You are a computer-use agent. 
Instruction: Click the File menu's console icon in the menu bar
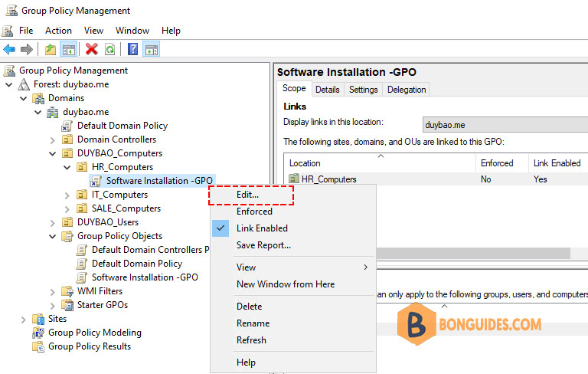[8, 31]
